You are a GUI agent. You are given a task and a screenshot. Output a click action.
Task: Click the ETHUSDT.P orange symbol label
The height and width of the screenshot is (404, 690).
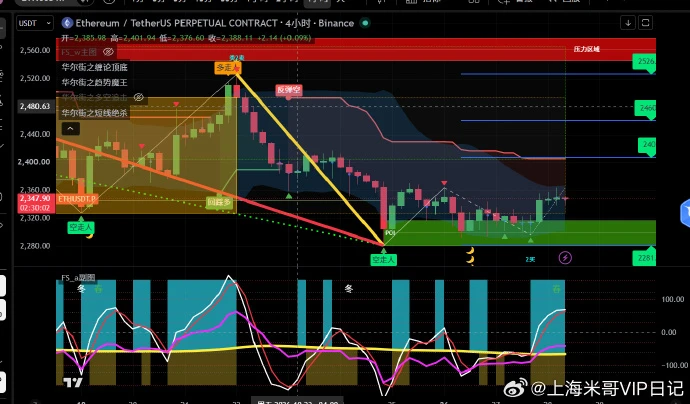pos(76,199)
